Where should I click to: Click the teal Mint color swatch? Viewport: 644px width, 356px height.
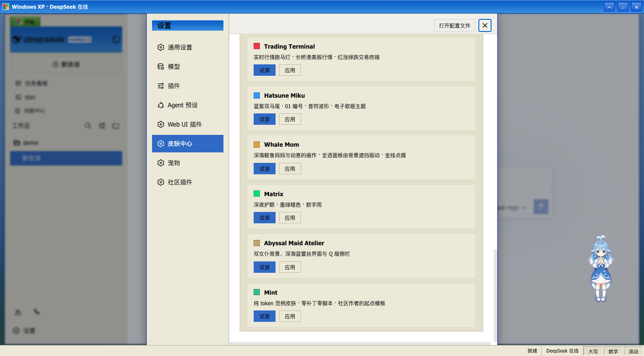tap(257, 292)
